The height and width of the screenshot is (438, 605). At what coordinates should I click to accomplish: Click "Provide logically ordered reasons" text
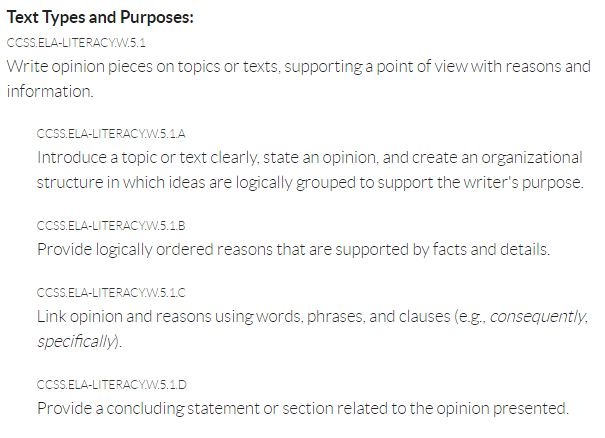[x=149, y=249]
